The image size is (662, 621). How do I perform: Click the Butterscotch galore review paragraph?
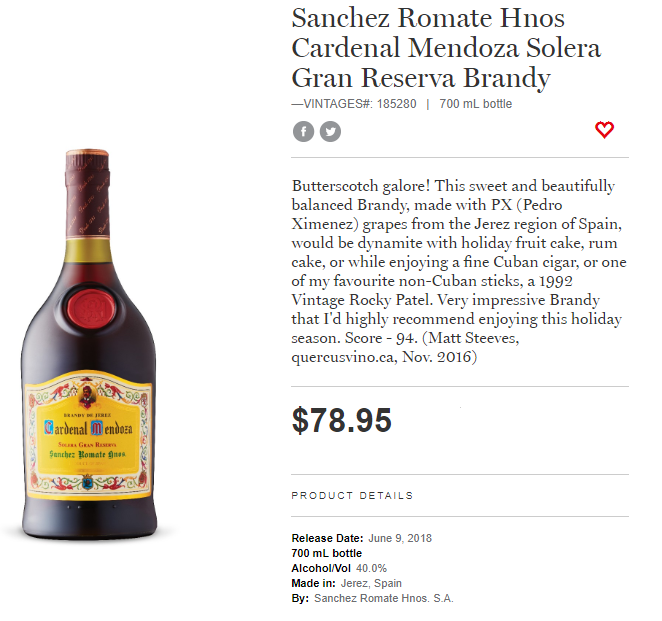(x=458, y=271)
